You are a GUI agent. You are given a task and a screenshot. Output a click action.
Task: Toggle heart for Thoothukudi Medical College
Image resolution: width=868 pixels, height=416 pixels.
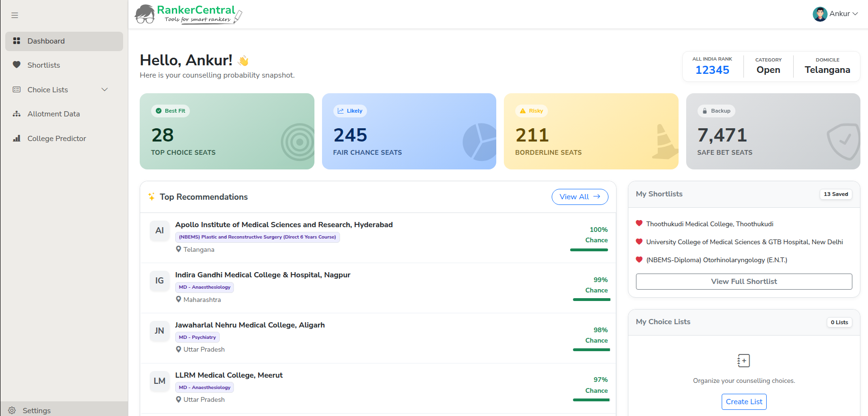[x=639, y=223]
